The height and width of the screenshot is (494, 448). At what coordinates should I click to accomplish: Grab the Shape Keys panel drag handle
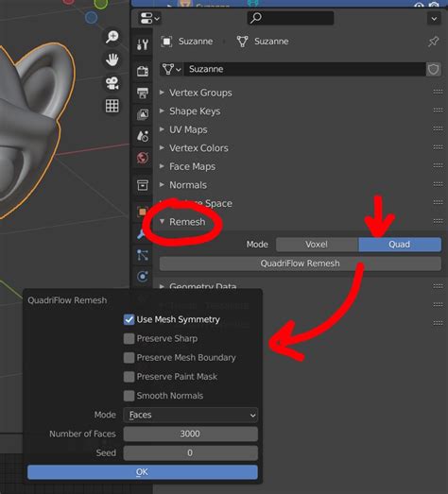coord(438,110)
